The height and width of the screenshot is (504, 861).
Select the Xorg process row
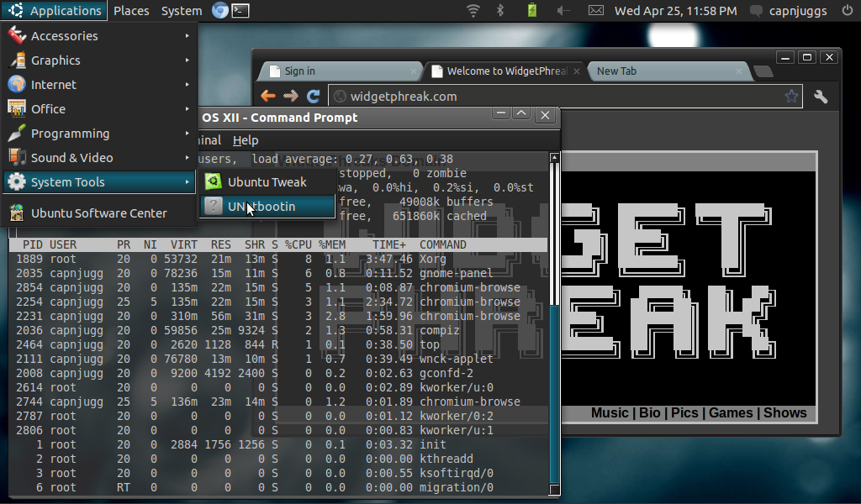279,259
